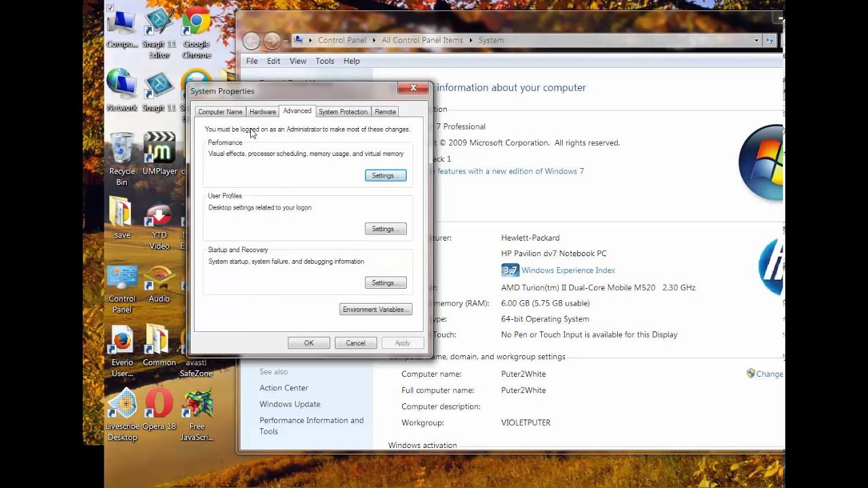868x488 pixels.
Task: Go back in the Control Panel window
Action: coord(251,41)
